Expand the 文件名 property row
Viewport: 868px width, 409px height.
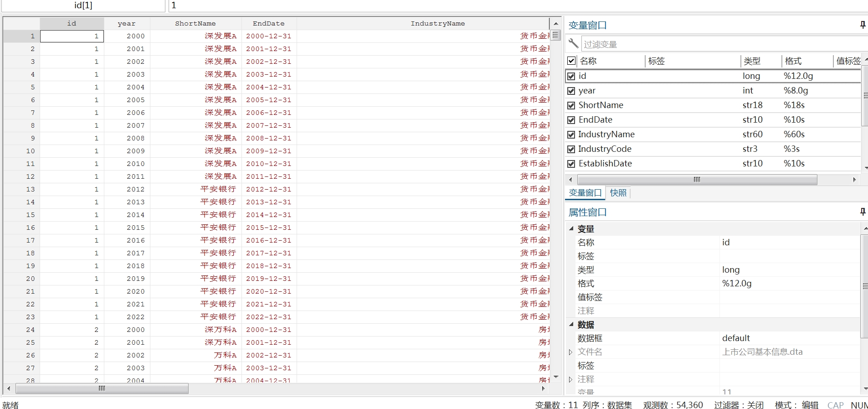pyautogui.click(x=570, y=352)
